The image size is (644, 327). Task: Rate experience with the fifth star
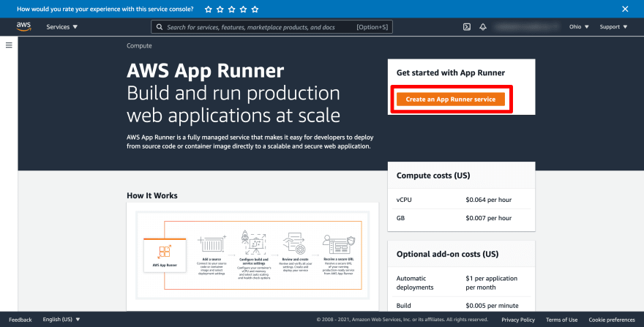[x=255, y=9]
